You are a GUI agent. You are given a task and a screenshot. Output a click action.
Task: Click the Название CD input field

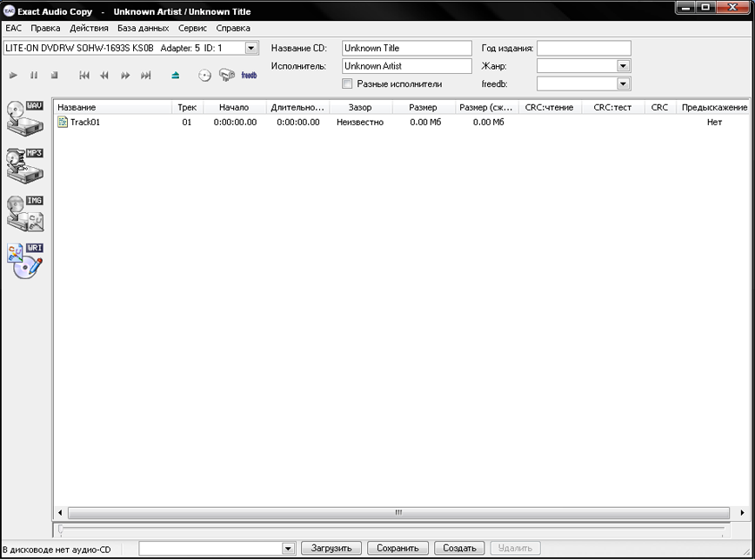[x=407, y=48]
